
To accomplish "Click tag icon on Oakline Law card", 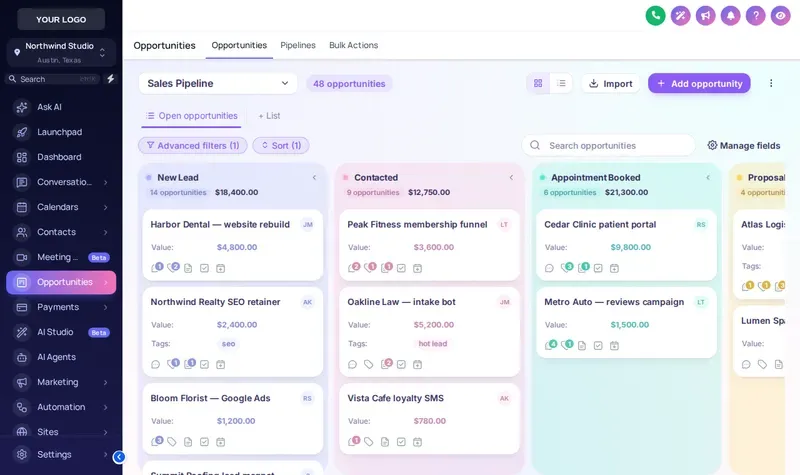I will (x=368, y=364).
